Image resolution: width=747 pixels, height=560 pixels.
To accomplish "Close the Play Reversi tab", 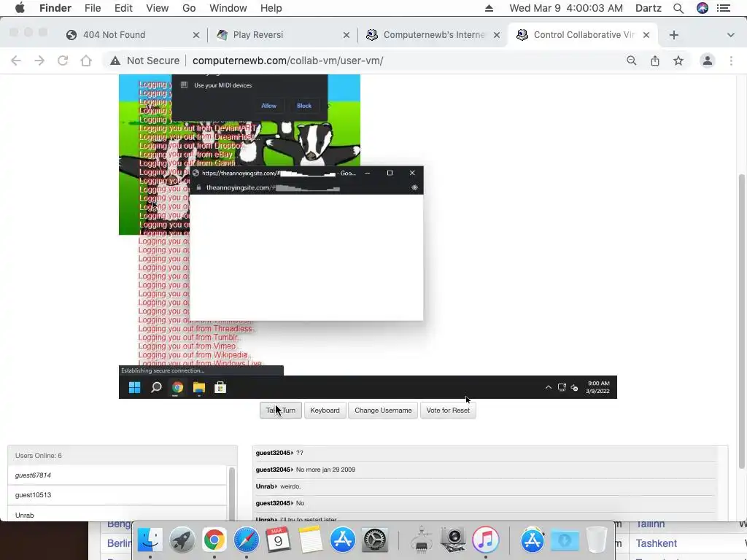I will 347,35.
